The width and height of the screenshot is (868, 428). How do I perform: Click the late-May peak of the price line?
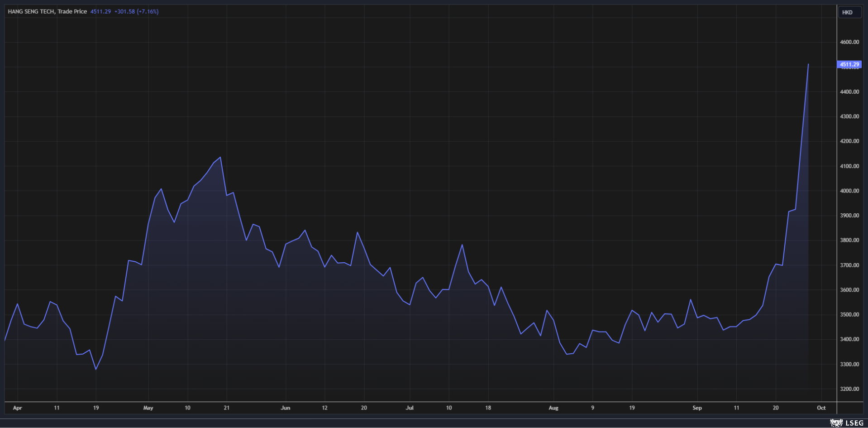click(x=220, y=158)
